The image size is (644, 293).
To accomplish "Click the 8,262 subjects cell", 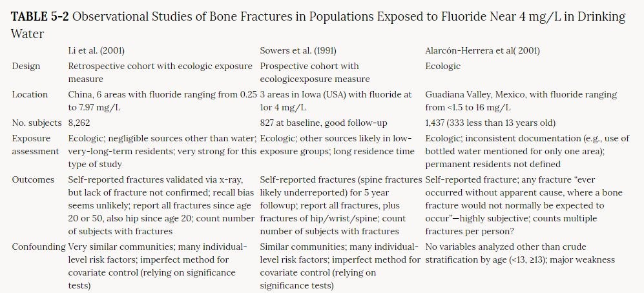I will click(81, 123).
